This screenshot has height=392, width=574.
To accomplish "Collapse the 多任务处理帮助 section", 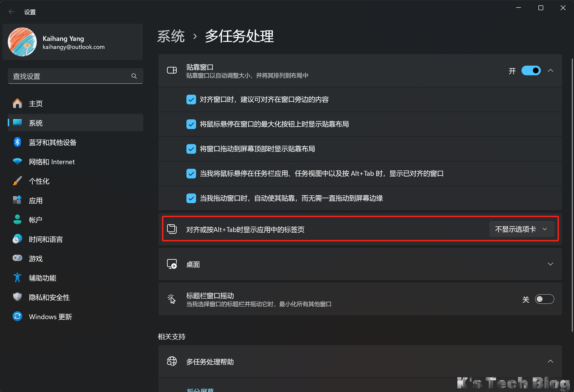I will click(x=550, y=361).
